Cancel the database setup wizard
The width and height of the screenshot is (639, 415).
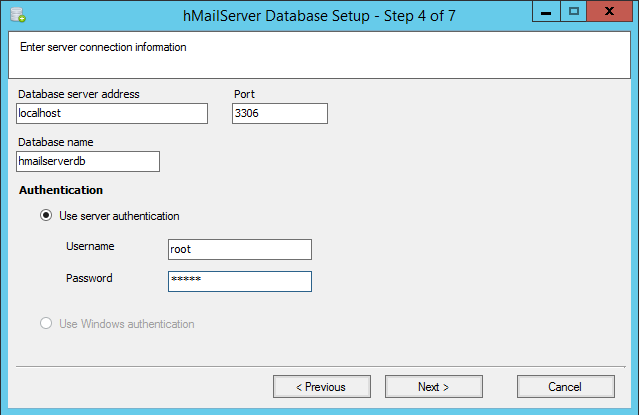click(x=566, y=386)
